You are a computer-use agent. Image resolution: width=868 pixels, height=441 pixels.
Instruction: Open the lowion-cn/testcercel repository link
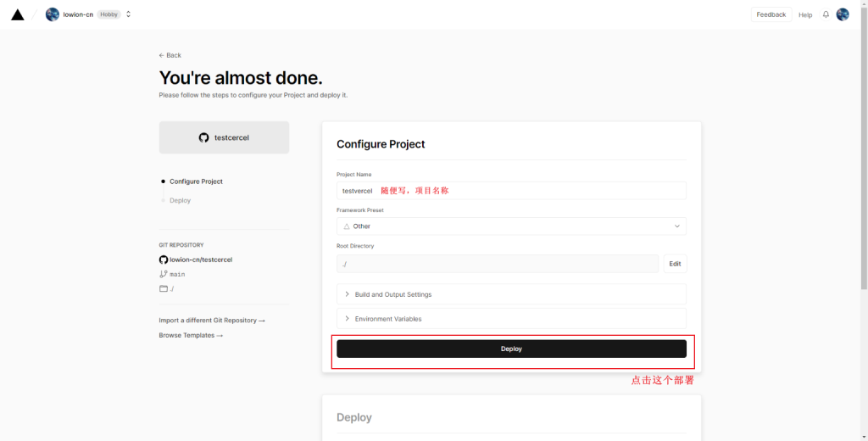pyautogui.click(x=201, y=260)
